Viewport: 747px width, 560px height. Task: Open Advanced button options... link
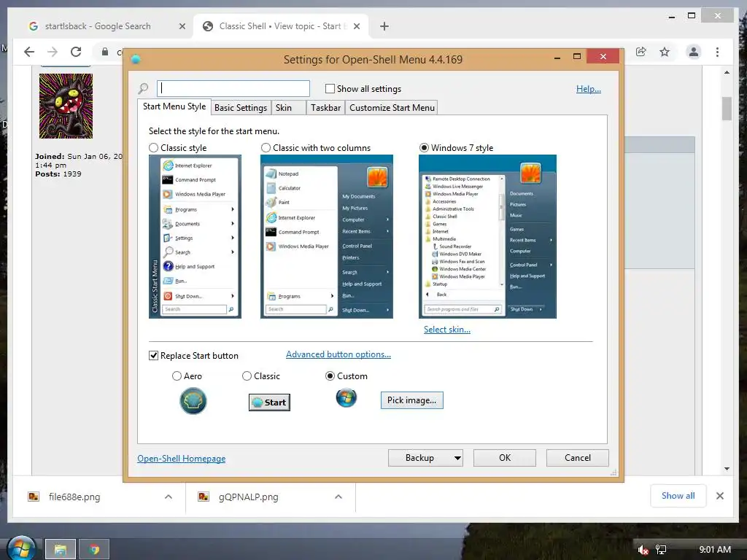(x=338, y=354)
